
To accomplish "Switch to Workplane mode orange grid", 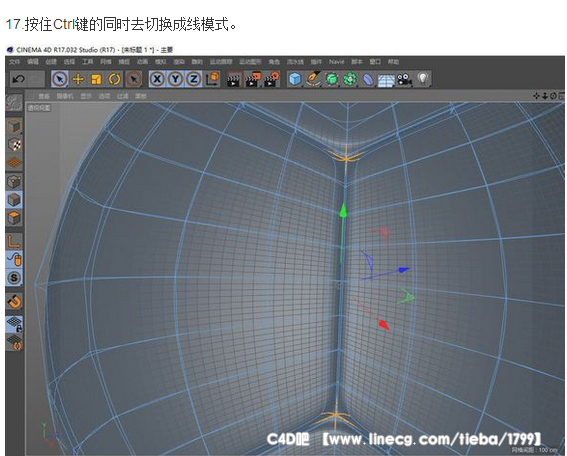I will (x=14, y=163).
